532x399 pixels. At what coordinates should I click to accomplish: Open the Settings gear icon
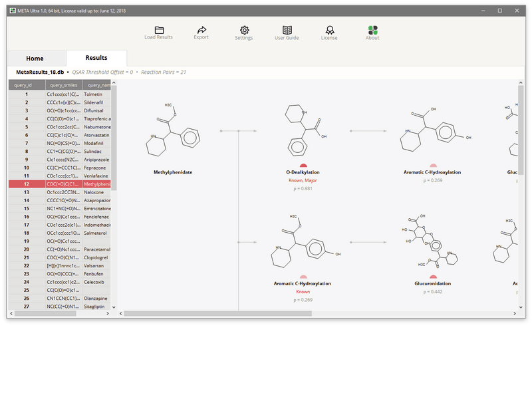click(x=244, y=30)
